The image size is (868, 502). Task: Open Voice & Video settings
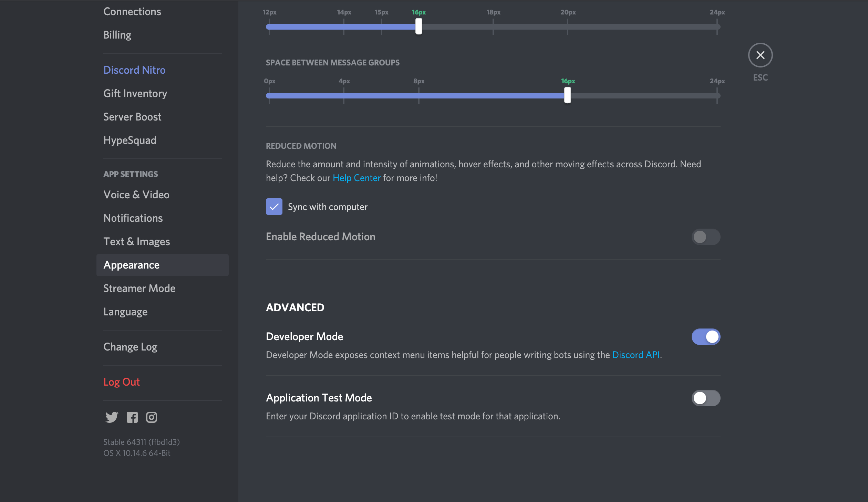pyautogui.click(x=163, y=195)
